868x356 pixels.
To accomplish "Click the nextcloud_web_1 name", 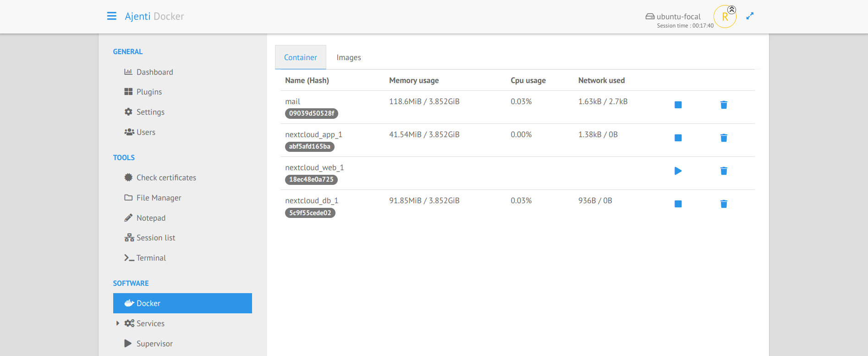I will point(314,167).
